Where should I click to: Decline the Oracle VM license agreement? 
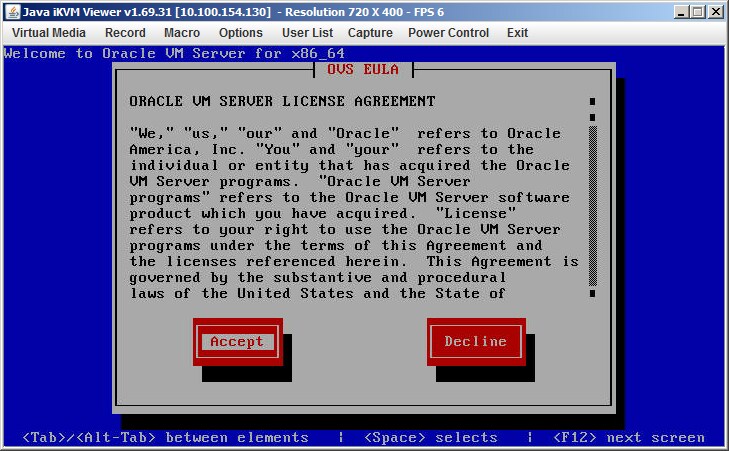pos(476,342)
